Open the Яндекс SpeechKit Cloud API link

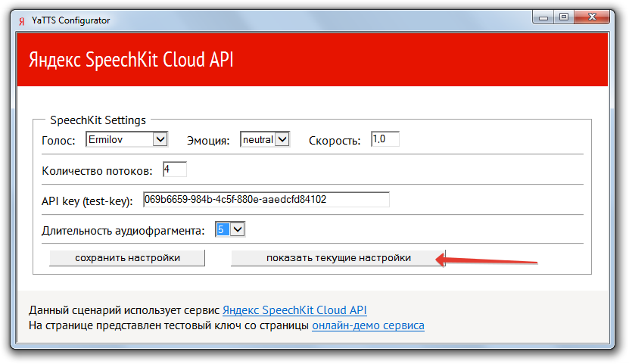click(x=294, y=310)
